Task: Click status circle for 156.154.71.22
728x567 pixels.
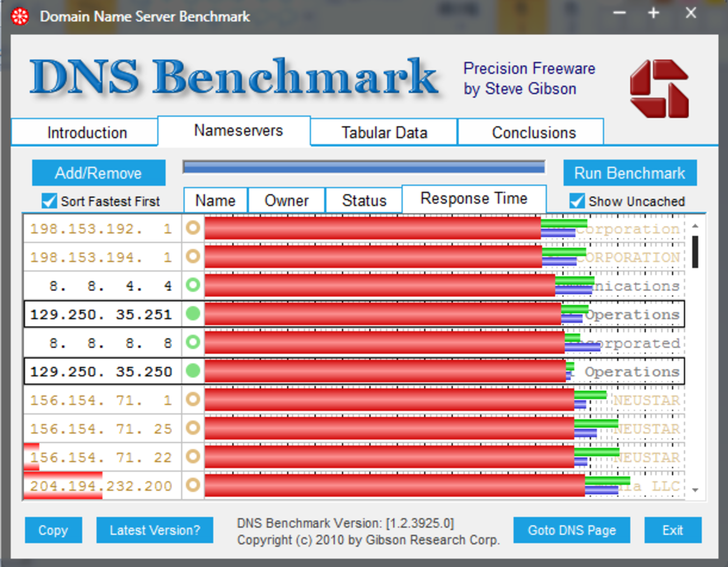Action: pos(193,457)
